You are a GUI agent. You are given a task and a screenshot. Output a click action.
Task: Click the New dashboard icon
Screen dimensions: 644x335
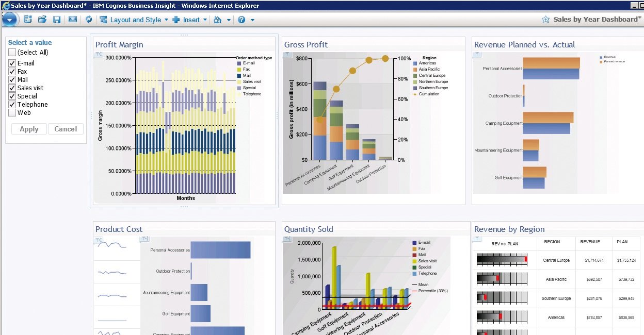tap(28, 20)
